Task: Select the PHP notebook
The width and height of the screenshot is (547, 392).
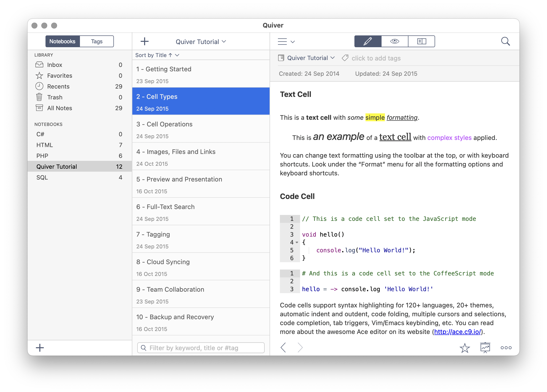Action: point(80,156)
